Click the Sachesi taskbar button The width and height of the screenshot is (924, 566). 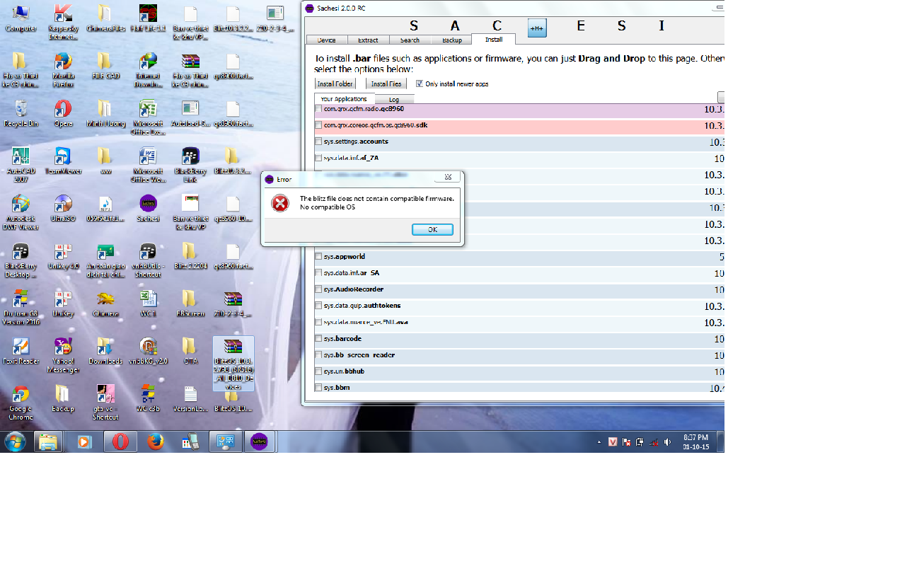pyautogui.click(x=260, y=442)
